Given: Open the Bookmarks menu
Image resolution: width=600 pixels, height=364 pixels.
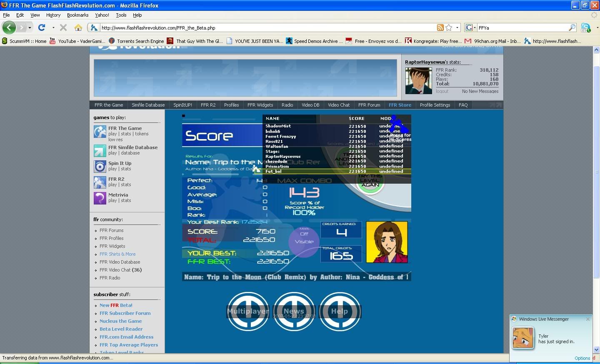Looking at the screenshot, I should tap(77, 15).
